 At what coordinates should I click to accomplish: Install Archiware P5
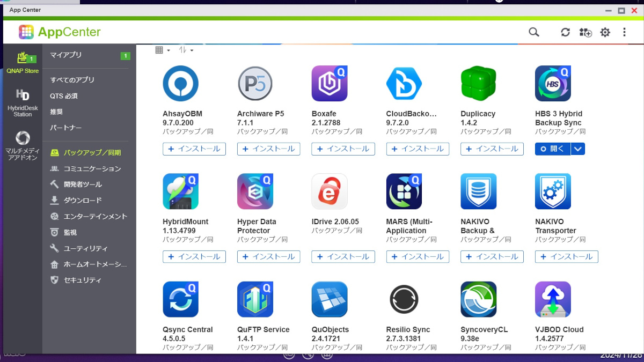tap(268, 149)
